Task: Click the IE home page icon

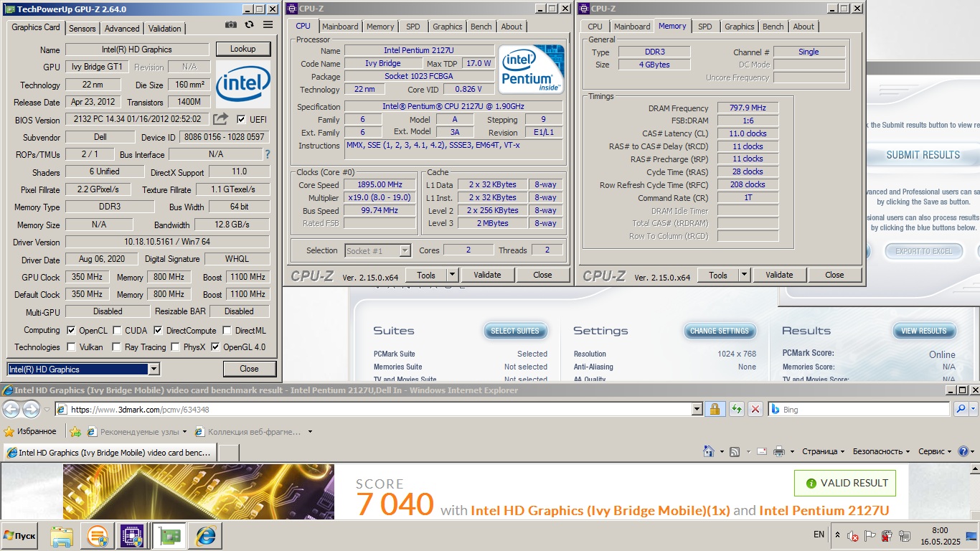Action: click(x=709, y=451)
